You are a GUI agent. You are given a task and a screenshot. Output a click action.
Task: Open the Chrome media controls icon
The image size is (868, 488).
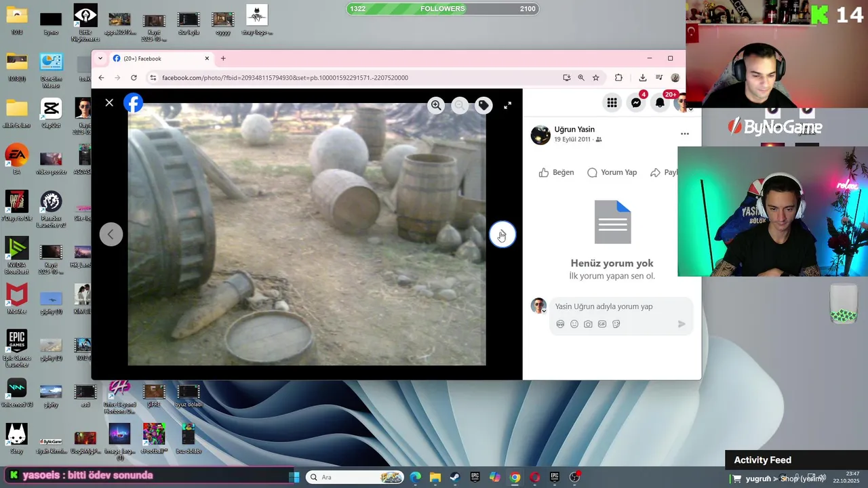click(x=659, y=78)
